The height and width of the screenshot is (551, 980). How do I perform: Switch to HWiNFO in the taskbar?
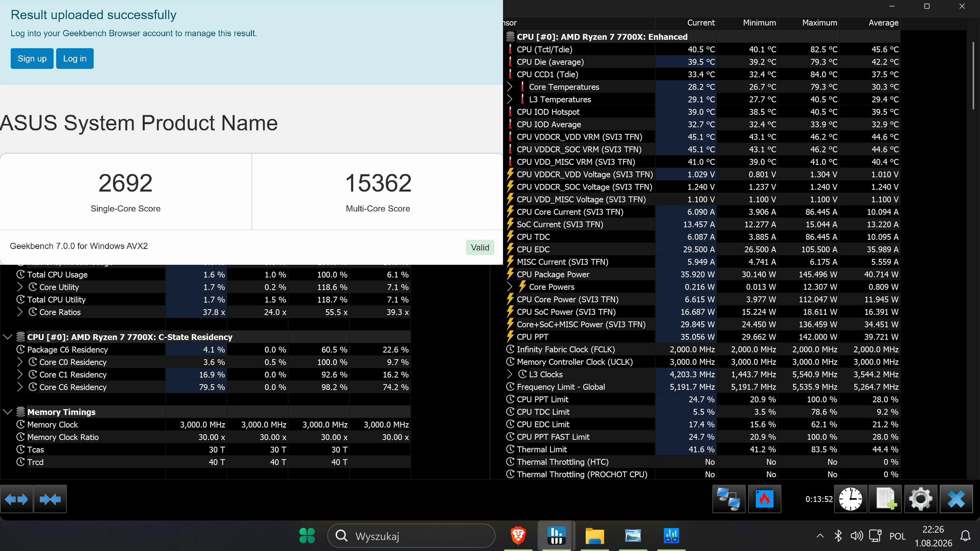pyautogui.click(x=556, y=536)
